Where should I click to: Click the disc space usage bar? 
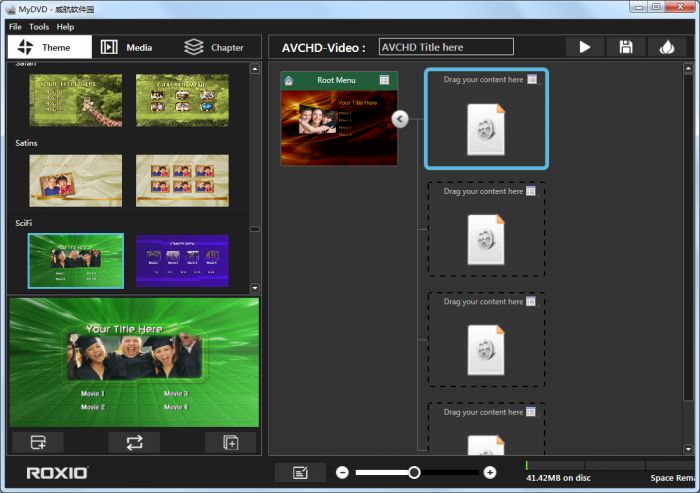(610, 465)
